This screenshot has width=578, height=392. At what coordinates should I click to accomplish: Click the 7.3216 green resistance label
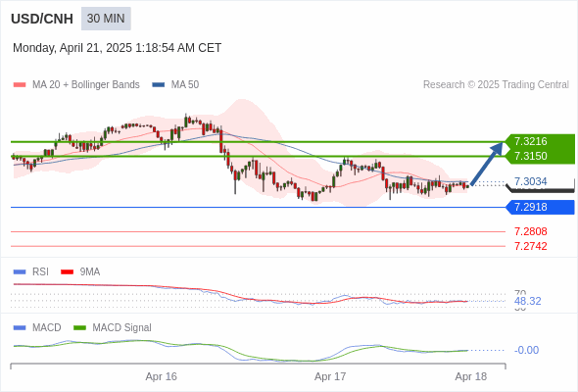[539, 141]
